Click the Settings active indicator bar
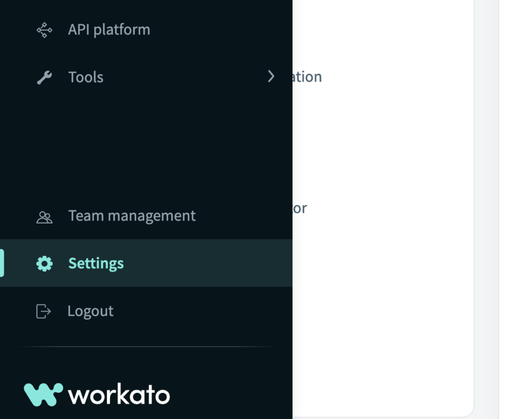532x419 pixels. tap(2, 263)
